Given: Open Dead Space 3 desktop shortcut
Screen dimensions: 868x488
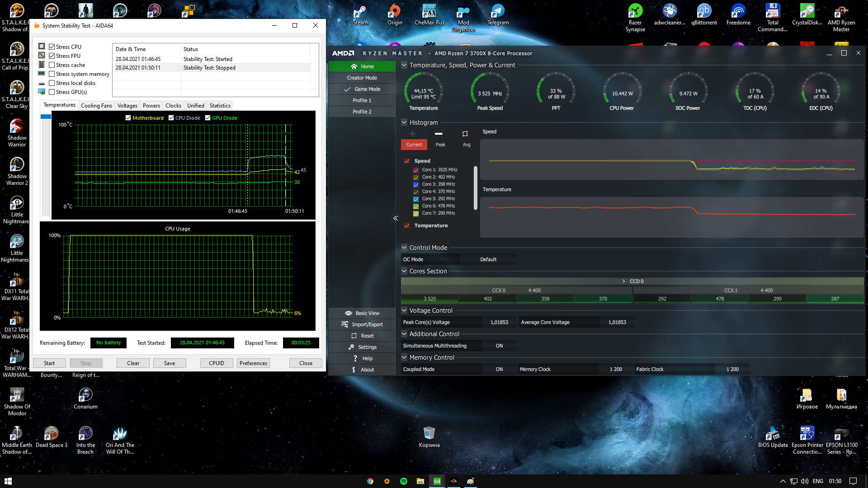Looking at the screenshot, I should pyautogui.click(x=51, y=437).
